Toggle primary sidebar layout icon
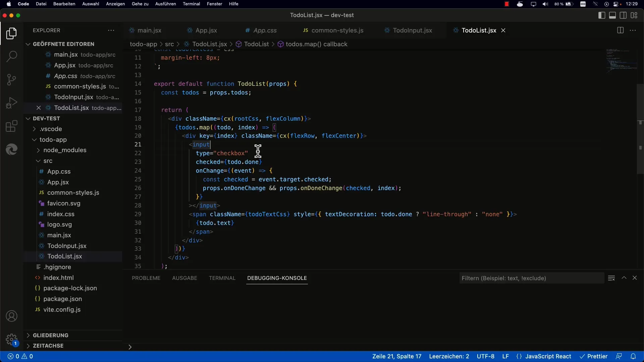644x362 pixels. click(602, 15)
